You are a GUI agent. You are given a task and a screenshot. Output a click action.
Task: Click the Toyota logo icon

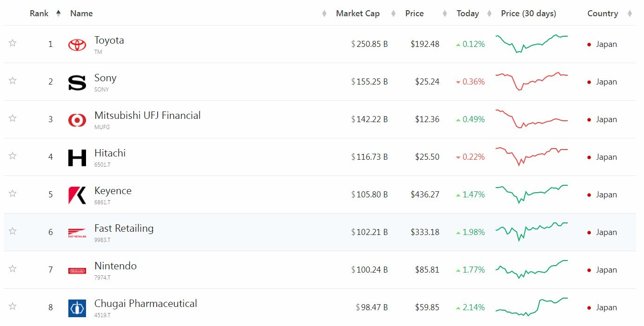click(x=77, y=45)
